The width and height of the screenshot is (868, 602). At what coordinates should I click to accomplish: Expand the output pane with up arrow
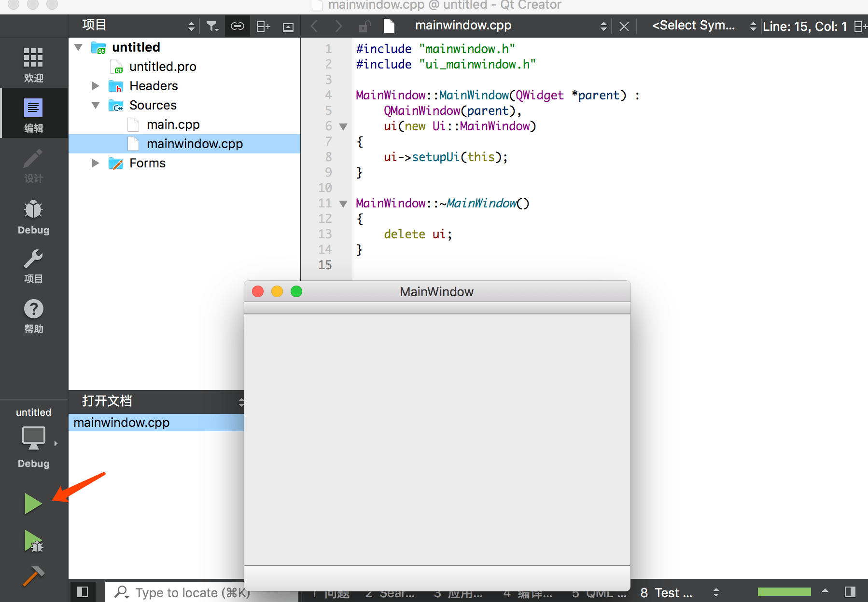pos(825,591)
